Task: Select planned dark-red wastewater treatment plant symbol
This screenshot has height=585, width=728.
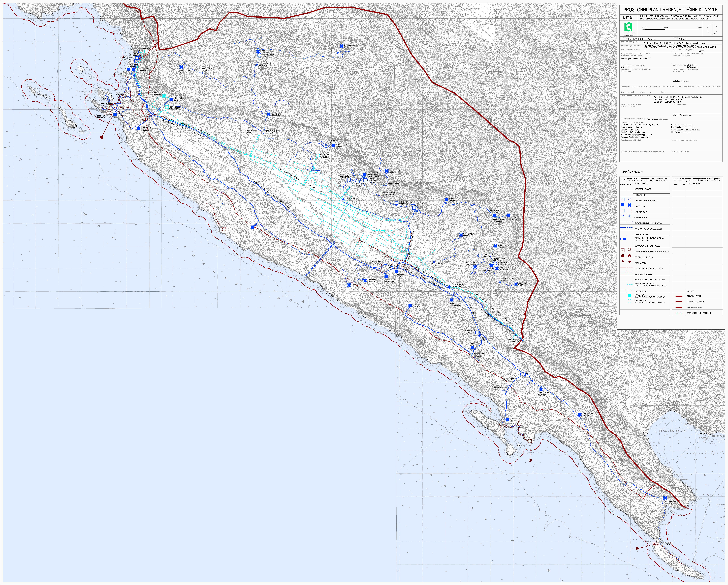Action: click(630, 250)
